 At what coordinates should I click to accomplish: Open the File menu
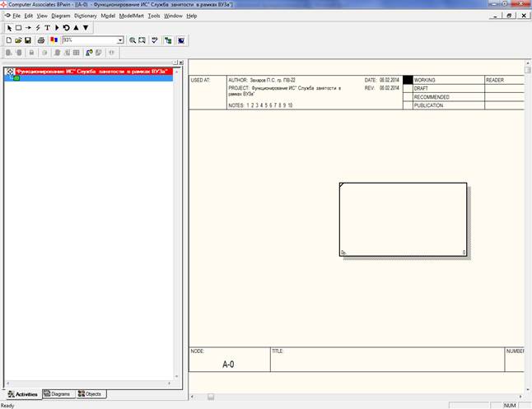tap(16, 16)
